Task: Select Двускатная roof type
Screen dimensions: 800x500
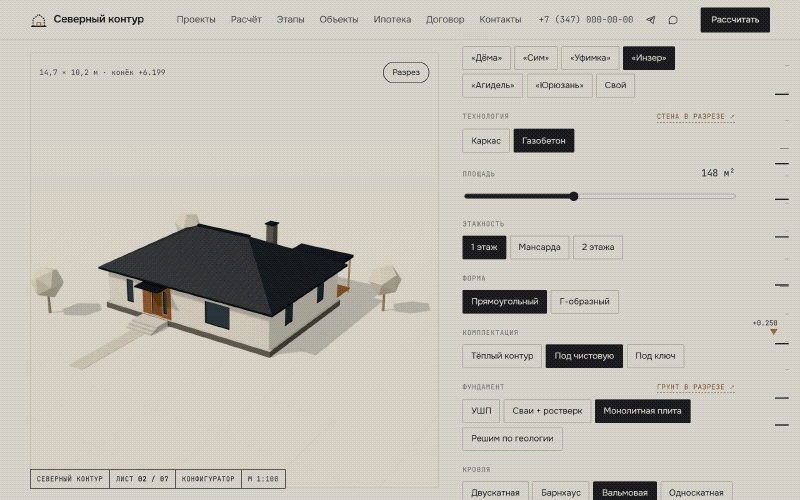Action: pos(495,492)
